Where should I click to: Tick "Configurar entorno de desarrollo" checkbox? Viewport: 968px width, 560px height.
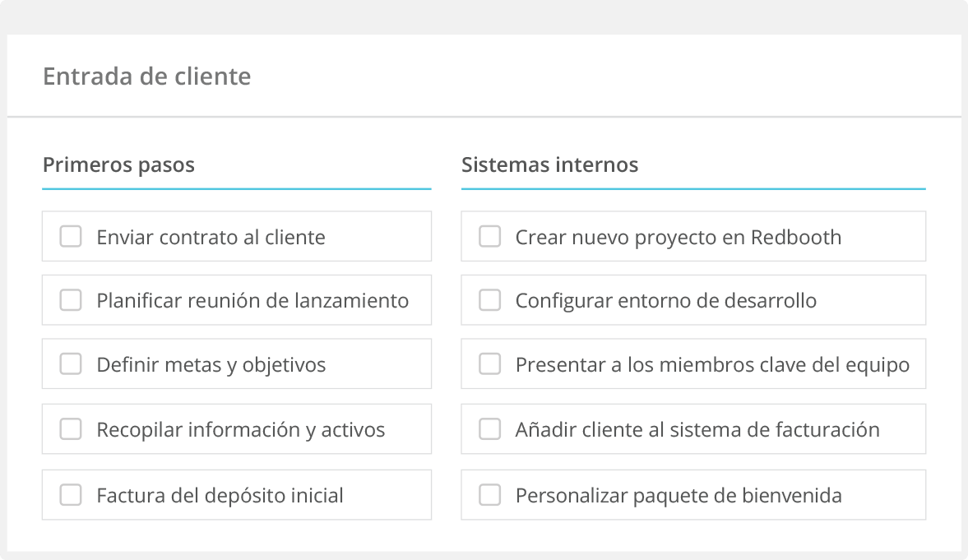pos(489,300)
